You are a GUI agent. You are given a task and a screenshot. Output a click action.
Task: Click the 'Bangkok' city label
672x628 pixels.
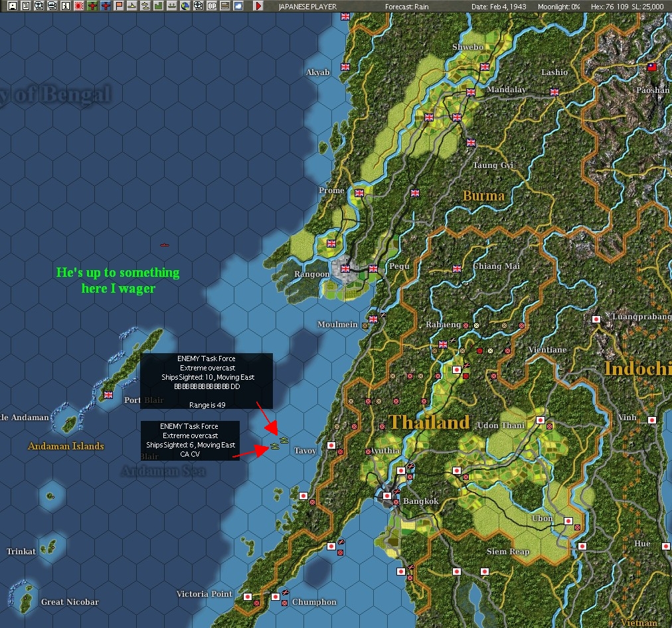(x=420, y=501)
